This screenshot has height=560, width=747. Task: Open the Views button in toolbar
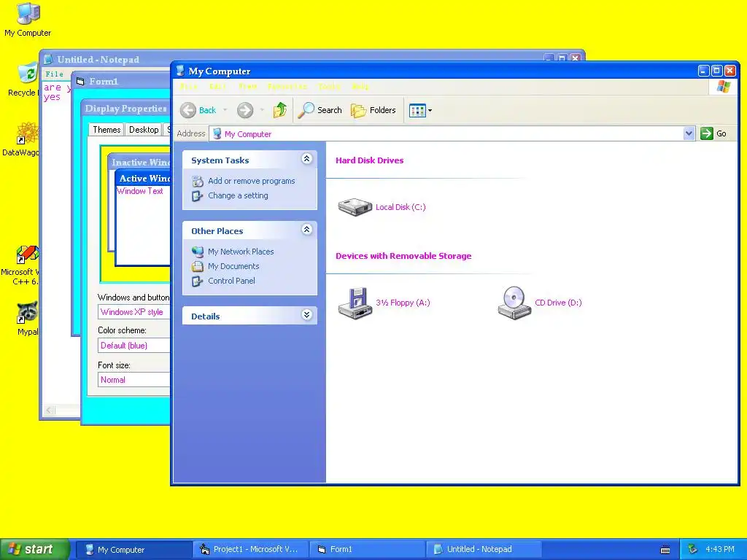(417, 111)
